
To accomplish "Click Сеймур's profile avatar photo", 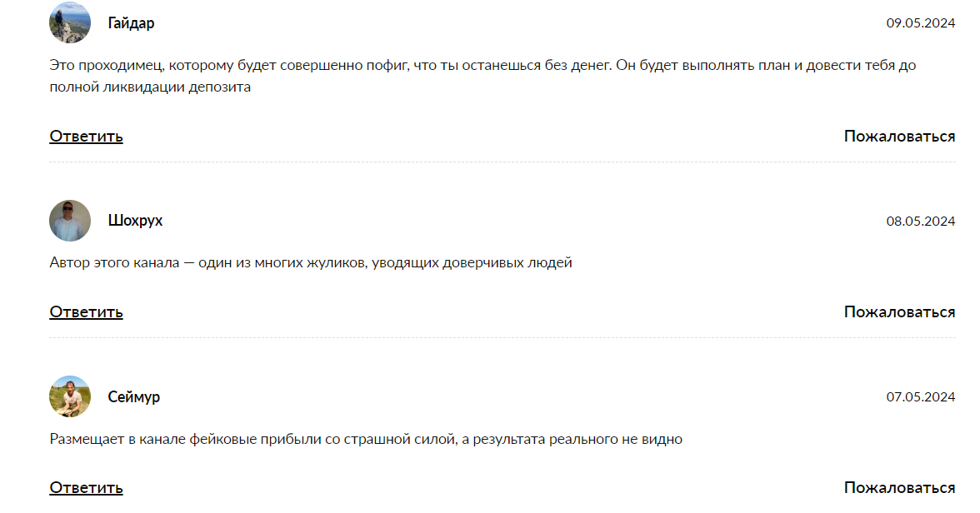I will (70, 397).
